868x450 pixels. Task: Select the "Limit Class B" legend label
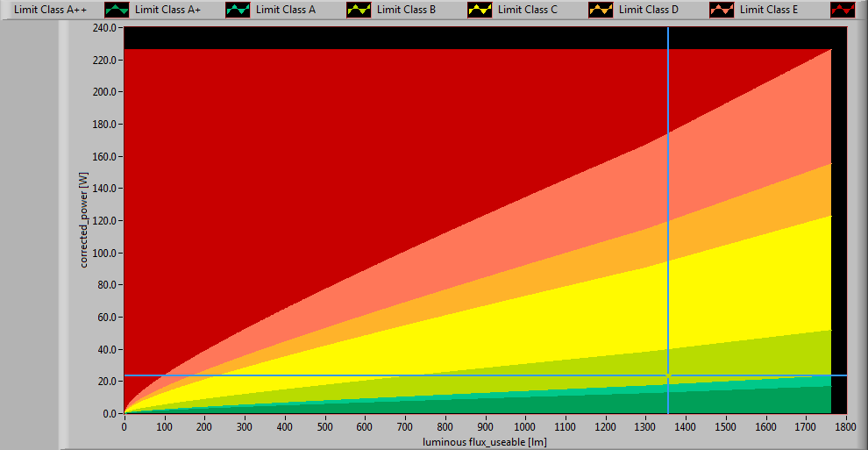pos(406,10)
